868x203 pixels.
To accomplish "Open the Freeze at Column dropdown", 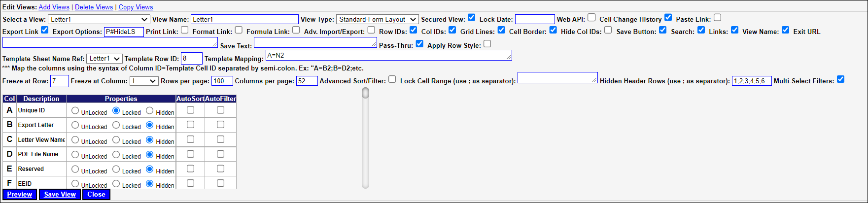I will [x=143, y=81].
